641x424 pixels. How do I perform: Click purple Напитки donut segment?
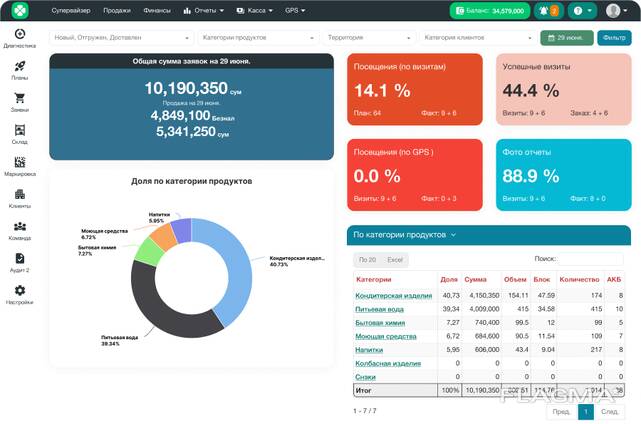(x=181, y=229)
